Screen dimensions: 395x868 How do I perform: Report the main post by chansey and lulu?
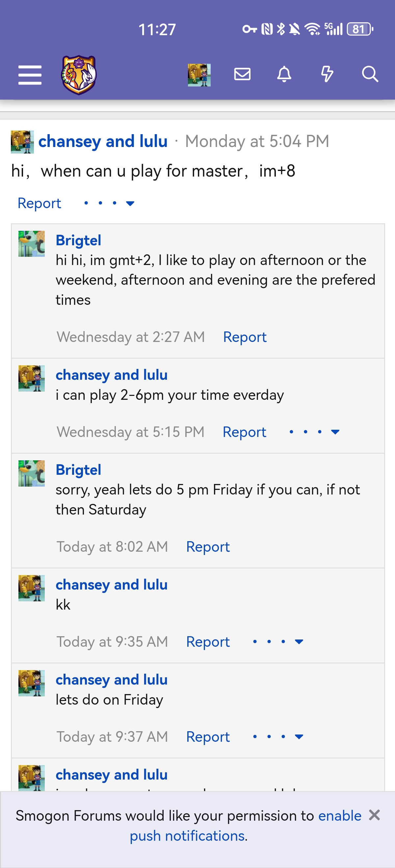(39, 203)
